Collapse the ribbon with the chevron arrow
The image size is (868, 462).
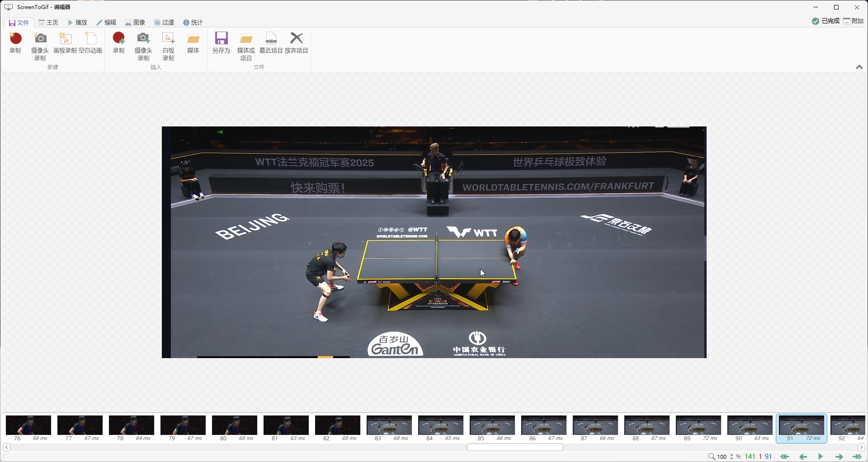point(859,67)
